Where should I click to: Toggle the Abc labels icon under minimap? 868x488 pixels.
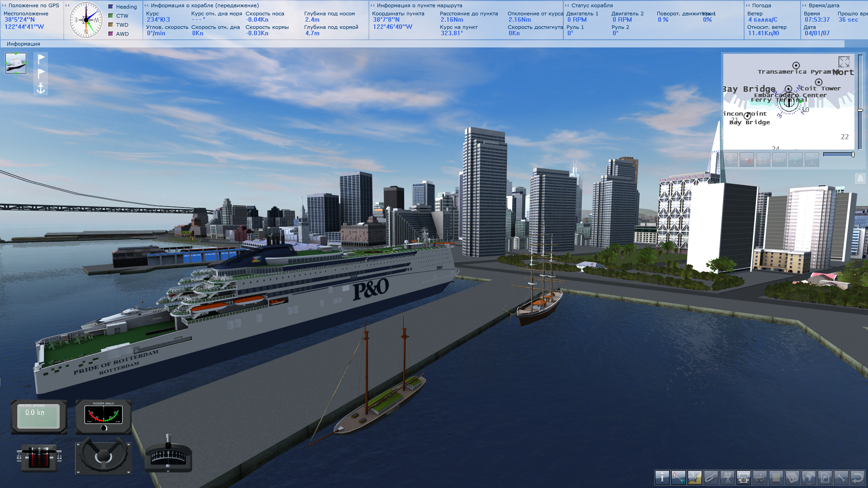coord(779,160)
